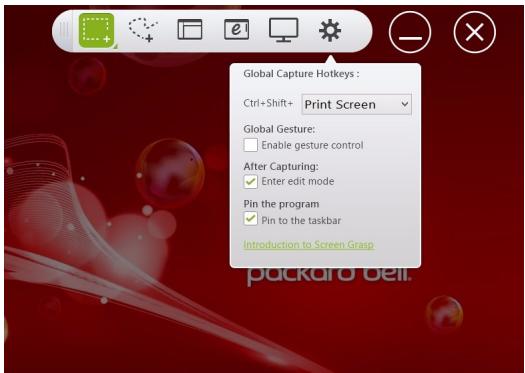Enable gesture control checkbox

(250, 145)
